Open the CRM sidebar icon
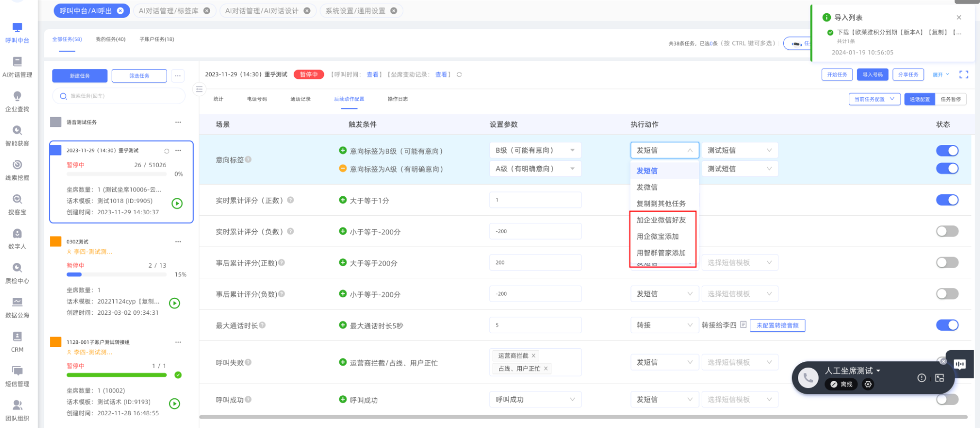 [17, 342]
